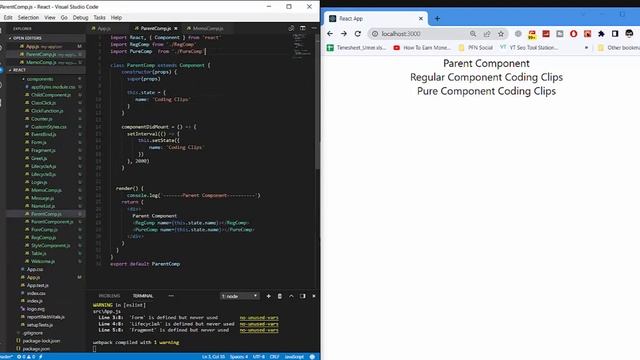Open PureComp.js in the explorer

point(44,229)
